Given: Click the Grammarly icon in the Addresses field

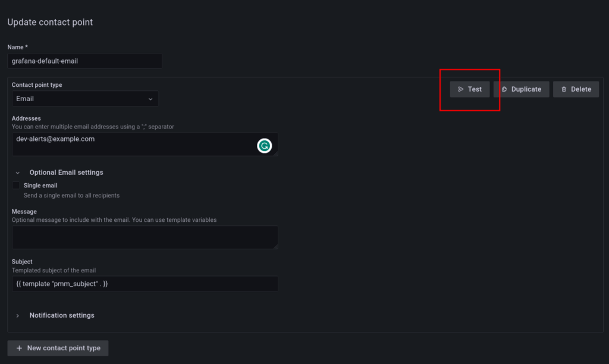Looking at the screenshot, I should click(x=265, y=146).
